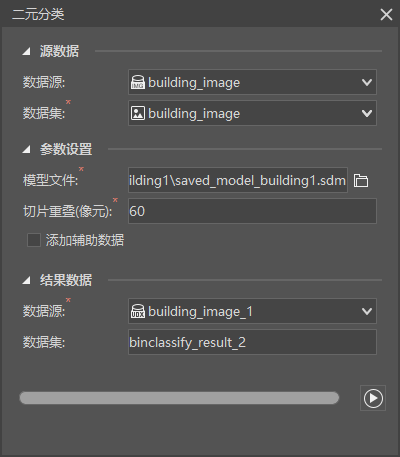Click the UDX datasource icon for building_image_1

(138, 311)
